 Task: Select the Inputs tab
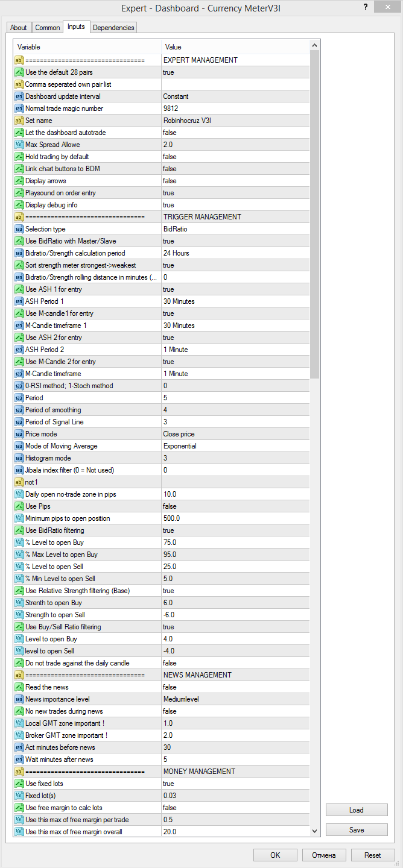click(x=77, y=27)
